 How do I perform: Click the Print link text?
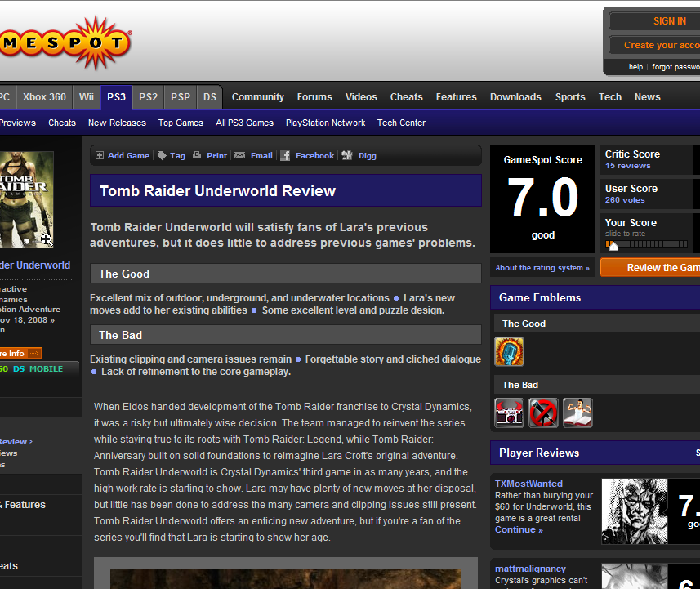(x=217, y=155)
